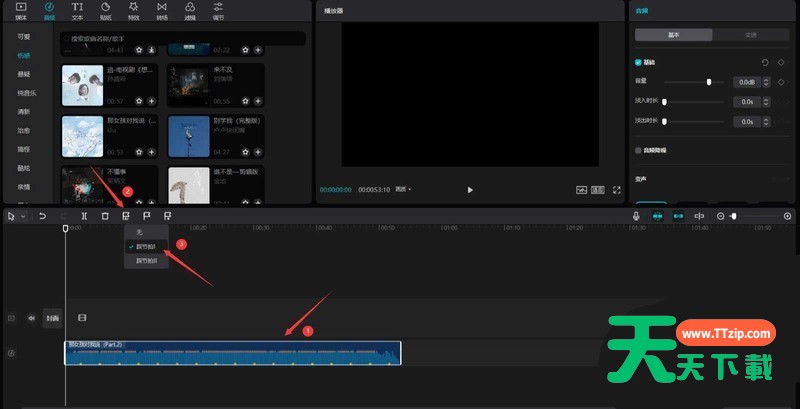Open the player 画质 quality dropdown
Image resolution: width=800 pixels, height=409 pixels.
(403, 189)
